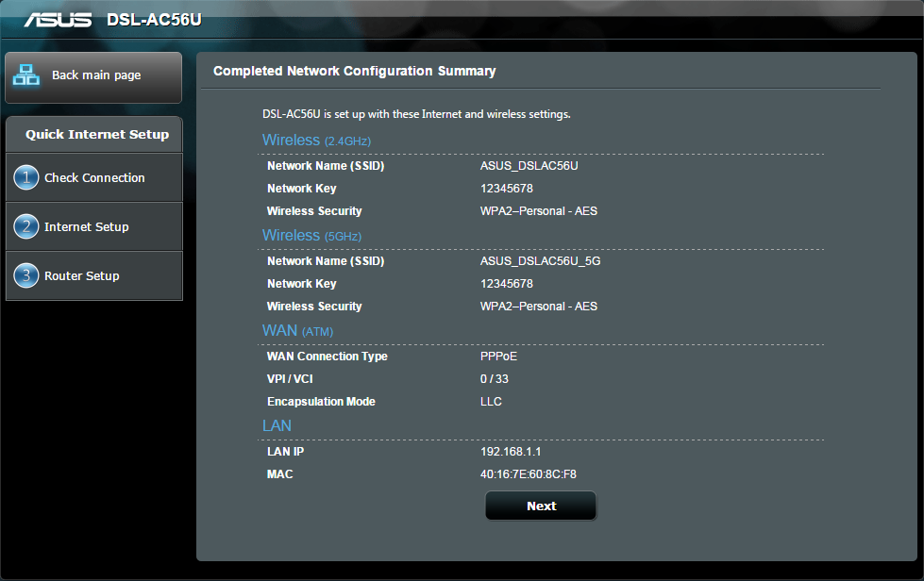Click the Quick Internet Setup header

[x=94, y=134]
